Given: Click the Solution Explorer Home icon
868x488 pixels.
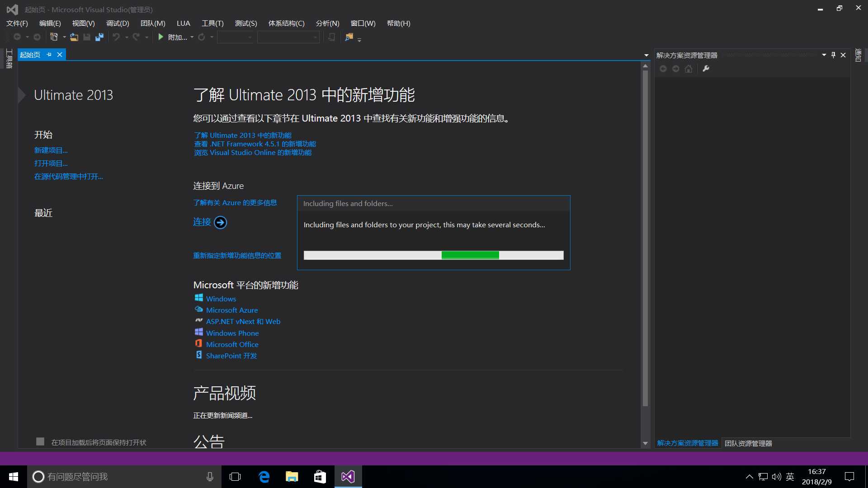Looking at the screenshot, I should click(x=689, y=69).
